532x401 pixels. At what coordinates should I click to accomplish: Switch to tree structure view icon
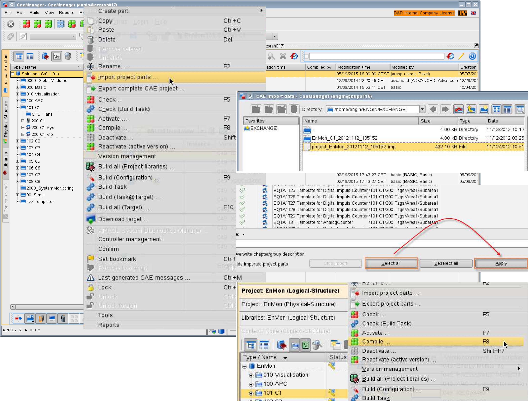tap(19, 56)
